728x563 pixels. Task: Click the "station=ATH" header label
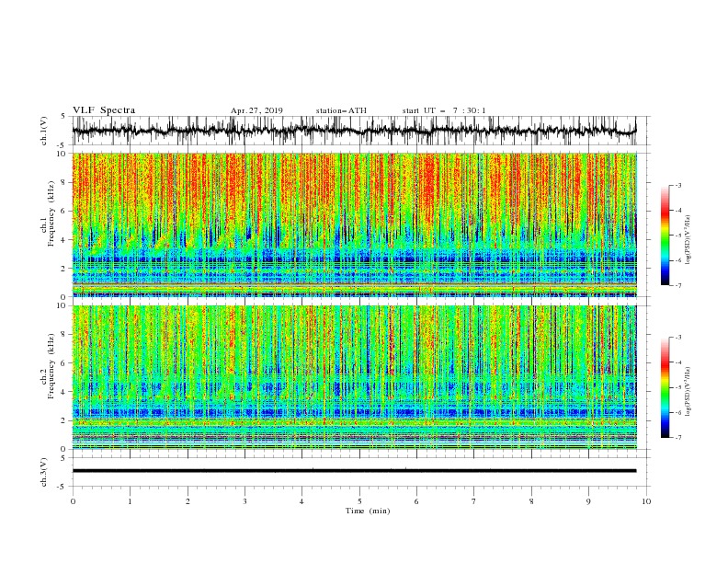pyautogui.click(x=341, y=110)
